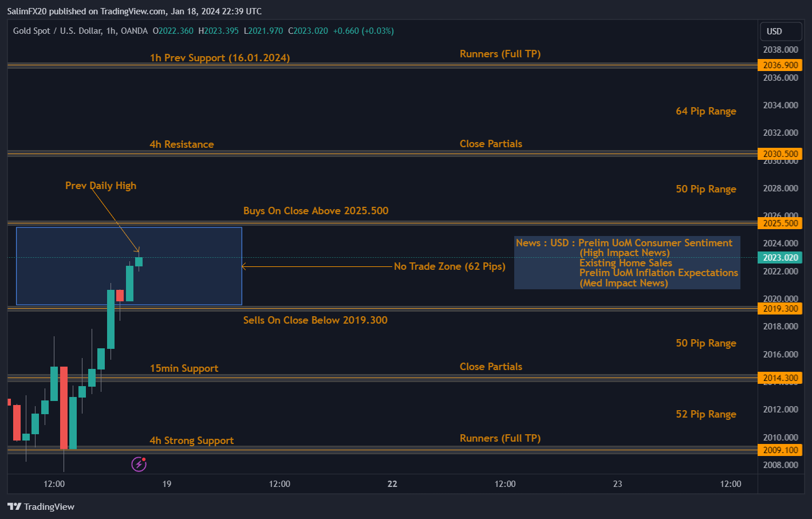Select the 2036.900 price label
Image resolution: width=812 pixels, height=519 pixels.
point(780,65)
